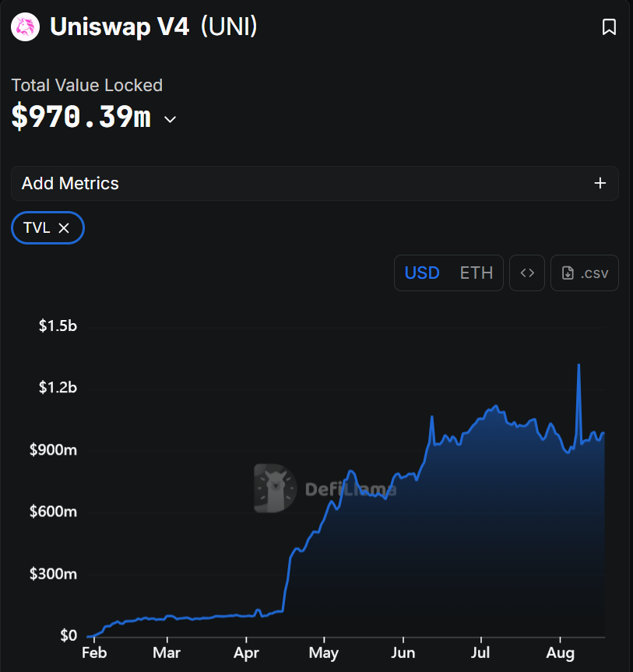Click the $970.39m total value figure
Screen dimensions: 633x672
pos(81,118)
